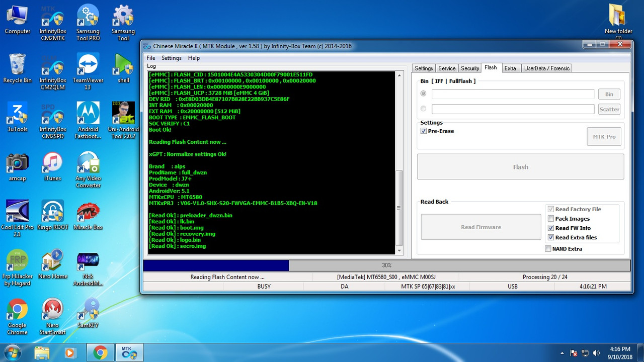
Task: Open Frp Hijacker by Hagard
Action: (x=18, y=268)
